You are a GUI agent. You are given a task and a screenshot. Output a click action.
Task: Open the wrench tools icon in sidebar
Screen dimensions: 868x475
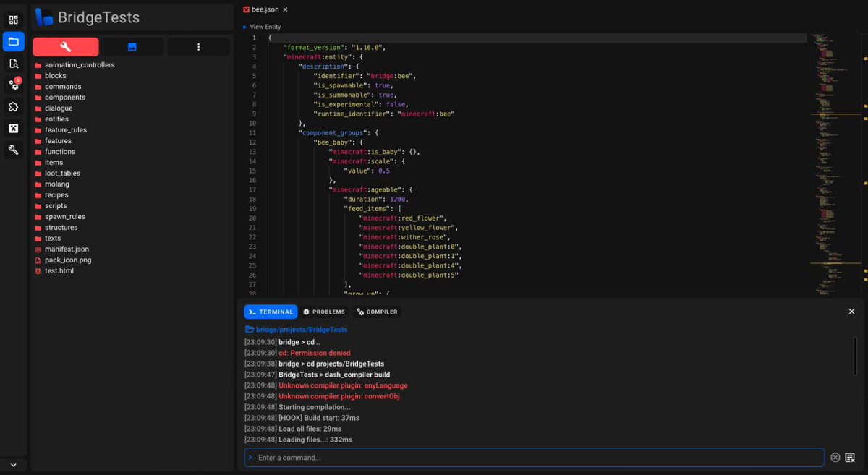point(13,150)
